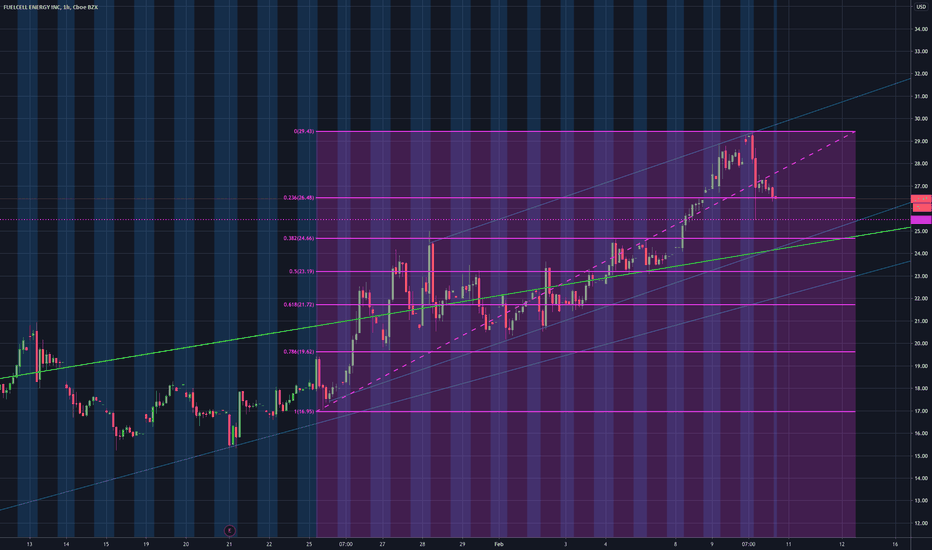Viewport: 932px width, 550px height.
Task: Click the 25.00 price axis label
Action: [921, 231]
